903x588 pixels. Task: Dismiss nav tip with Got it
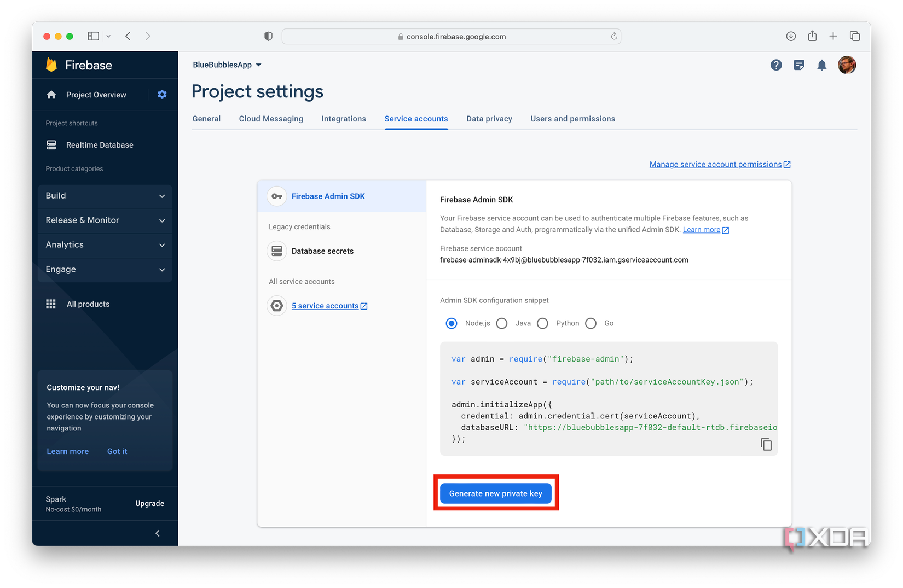tap(117, 451)
